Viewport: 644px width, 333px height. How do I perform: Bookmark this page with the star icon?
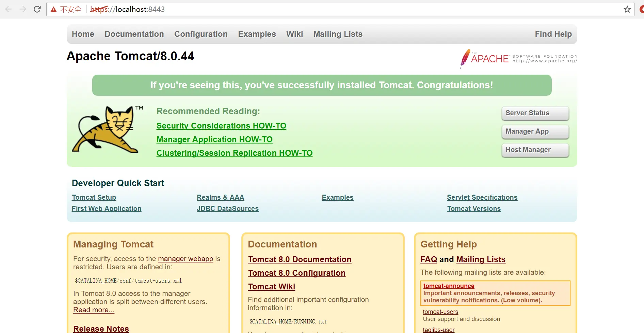tap(627, 9)
